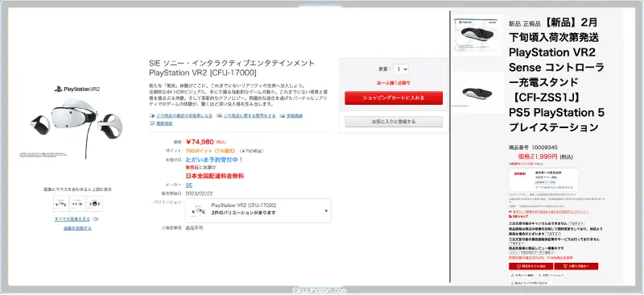
Task: Click the 画像を投稿する link
Action: click(x=77, y=228)
